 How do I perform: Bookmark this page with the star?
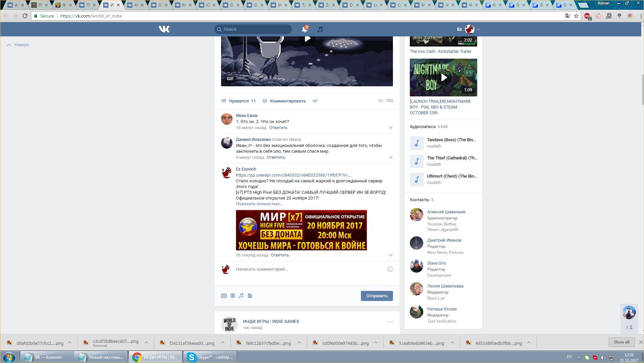[x=576, y=16]
